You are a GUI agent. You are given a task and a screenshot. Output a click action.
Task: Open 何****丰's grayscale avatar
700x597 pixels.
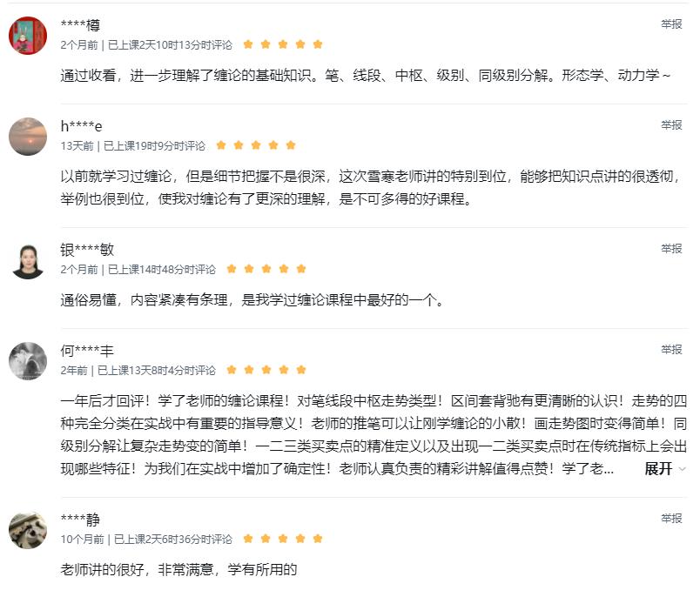[28, 361]
